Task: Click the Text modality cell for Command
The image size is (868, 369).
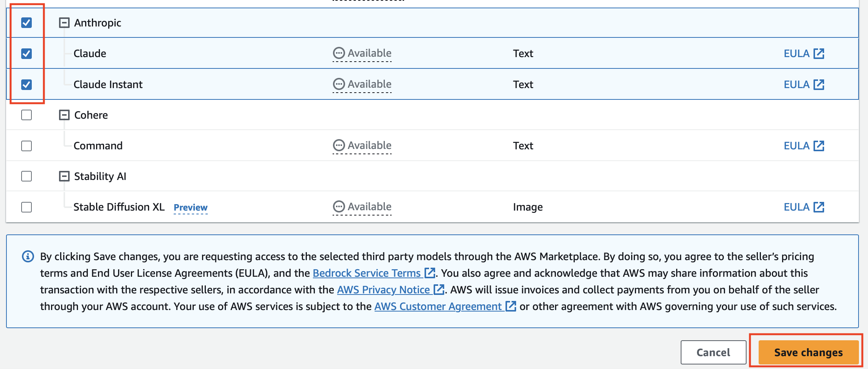Action: pos(523,146)
